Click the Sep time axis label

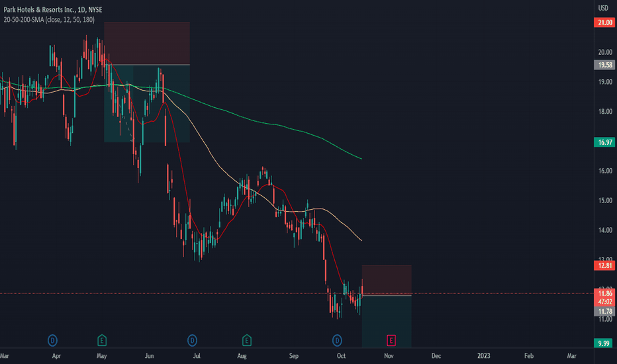pyautogui.click(x=293, y=356)
